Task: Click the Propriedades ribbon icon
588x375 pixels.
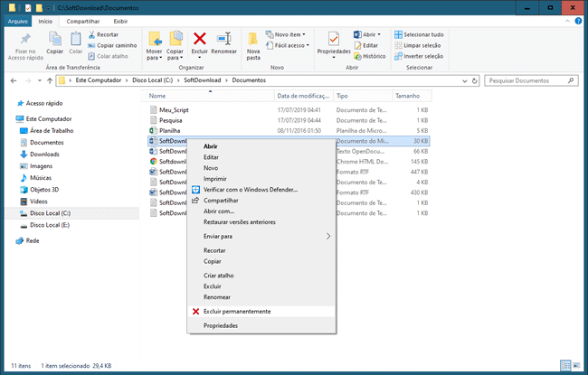Action: tap(334, 39)
